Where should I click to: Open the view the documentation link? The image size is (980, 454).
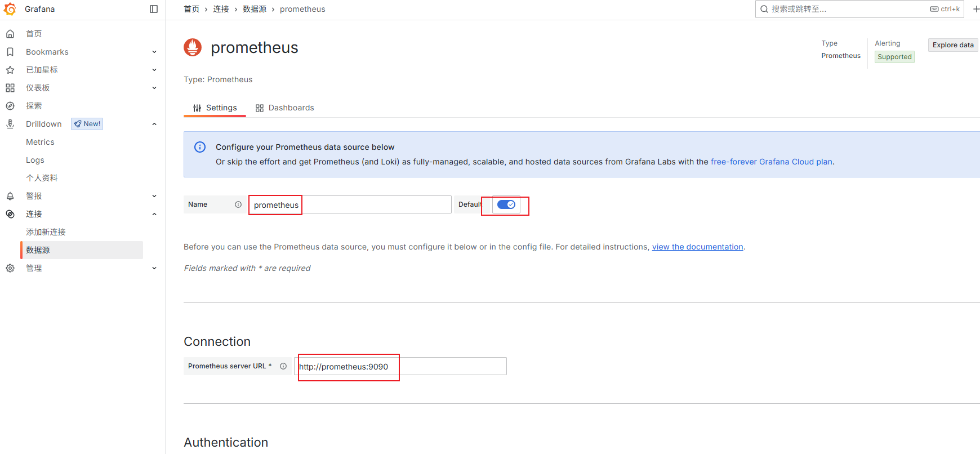tap(697, 247)
